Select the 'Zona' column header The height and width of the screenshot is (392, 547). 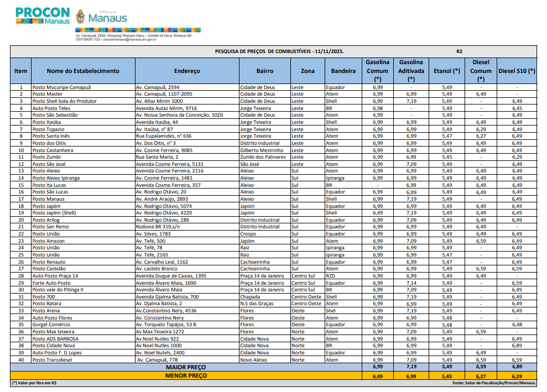pos(308,71)
